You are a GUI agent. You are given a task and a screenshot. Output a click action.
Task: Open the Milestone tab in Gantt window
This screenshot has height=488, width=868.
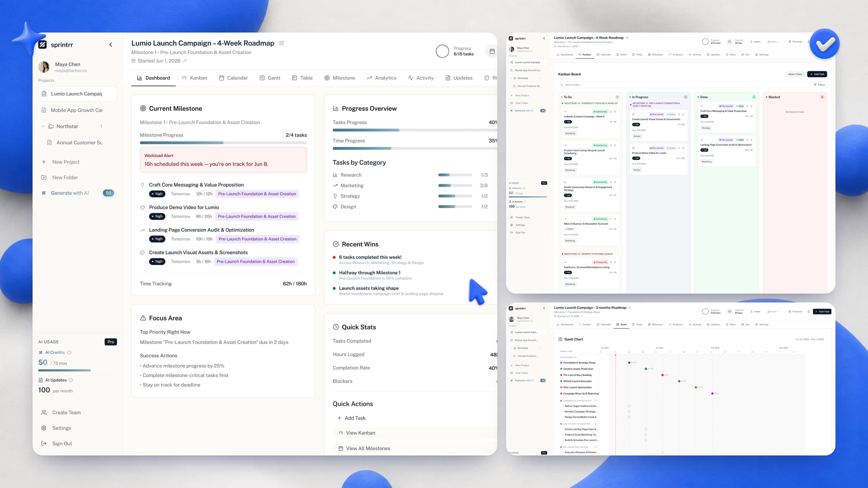coord(656,325)
